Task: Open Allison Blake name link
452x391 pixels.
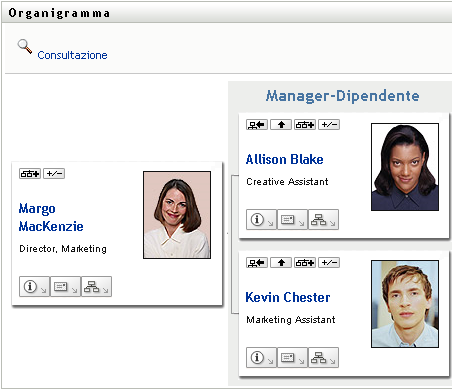Action: point(285,159)
